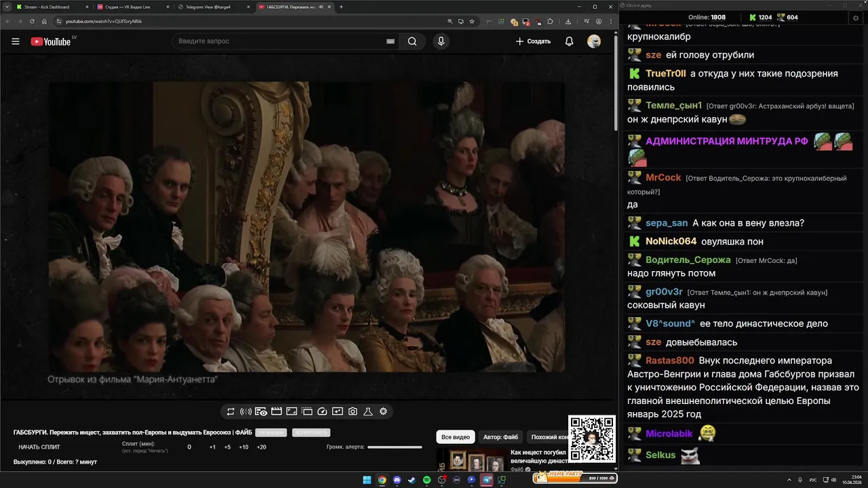
Task: Click the QR code overlay image
Action: [592, 439]
